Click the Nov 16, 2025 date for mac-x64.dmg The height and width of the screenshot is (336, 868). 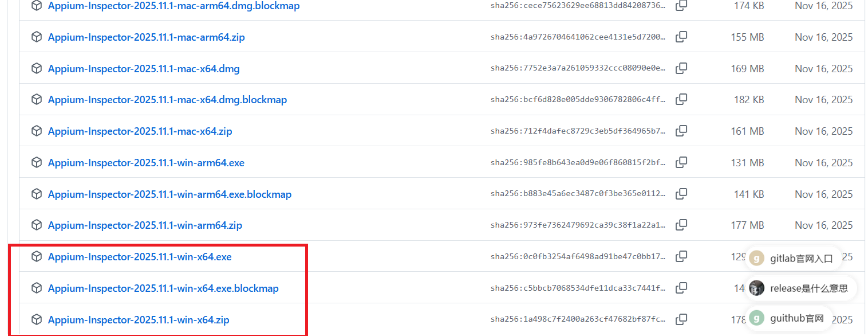824,68
